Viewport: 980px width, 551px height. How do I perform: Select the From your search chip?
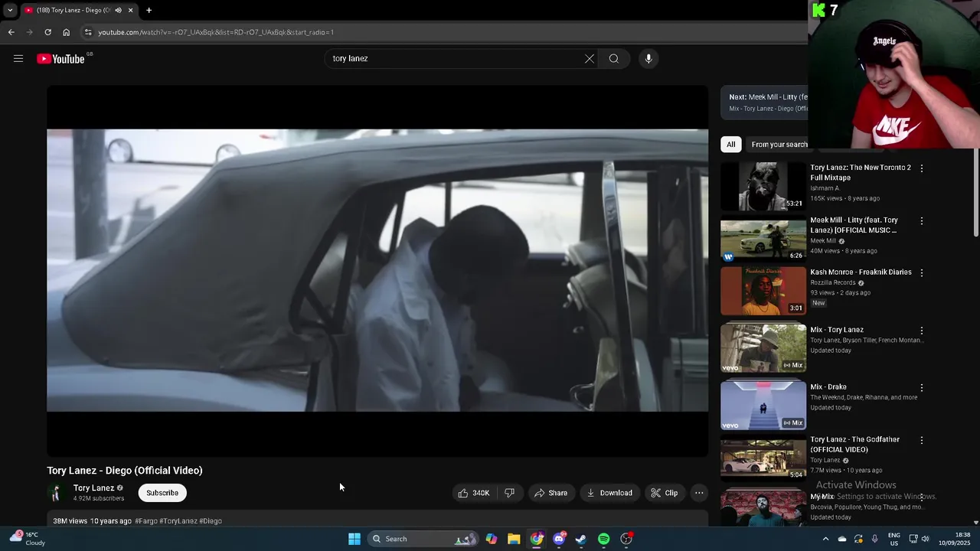point(778,145)
